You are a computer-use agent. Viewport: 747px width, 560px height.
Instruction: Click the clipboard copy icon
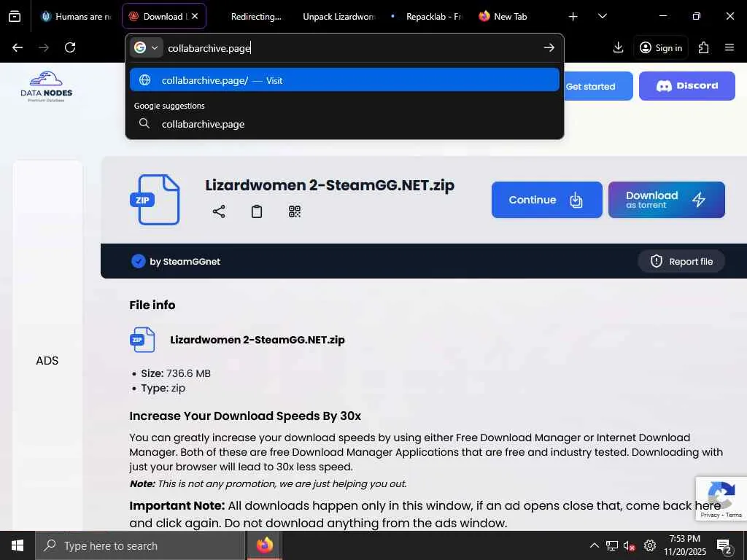coord(256,211)
